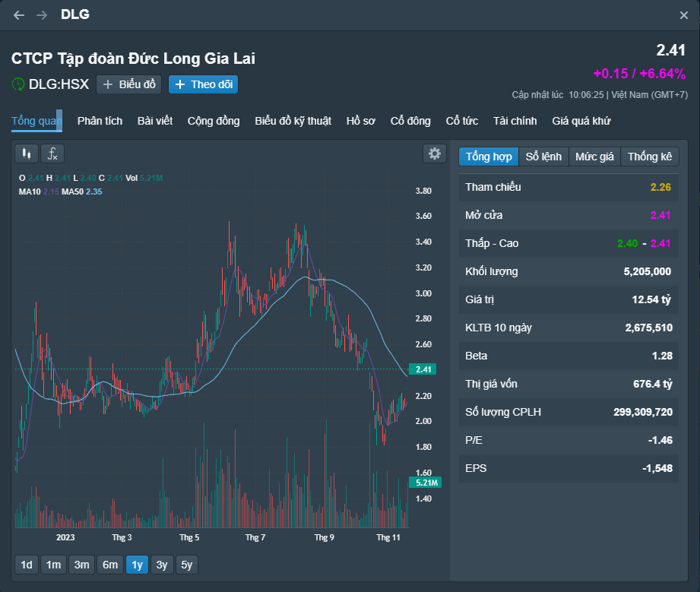Click the MA50 indicator legend
Viewport: 700px width, 592px height.
(x=82, y=192)
